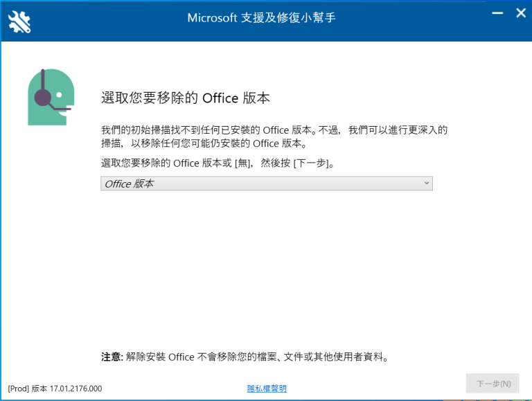Click the Microsoft 支援及修復小幫手 title text
This screenshot has height=401, width=532.
261,18
